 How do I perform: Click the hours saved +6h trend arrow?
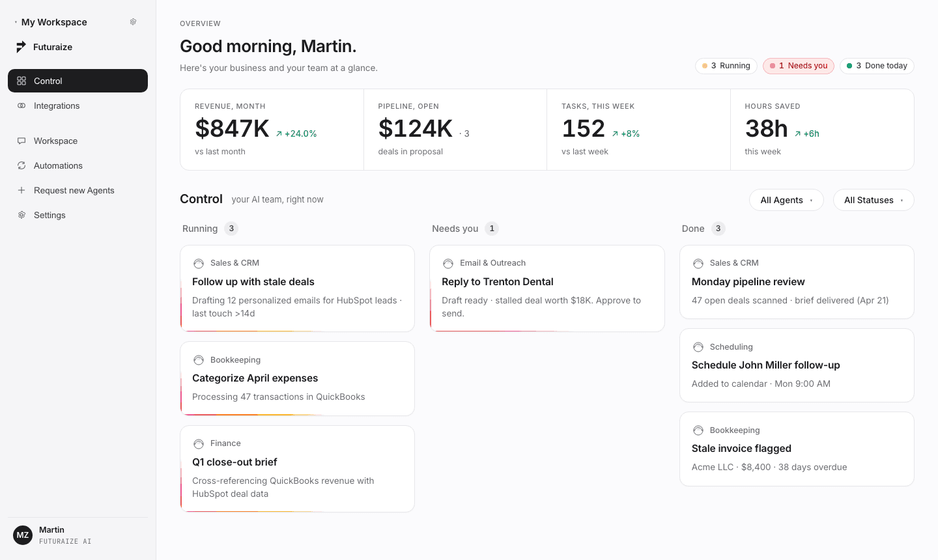(798, 133)
